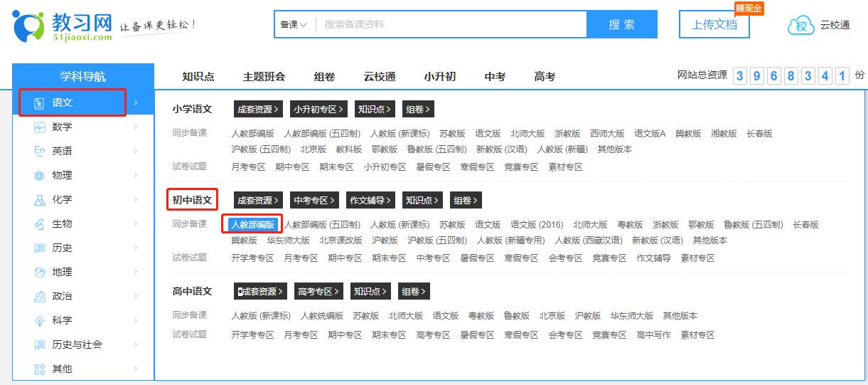Click 小升初专区 button under 小学语文
This screenshot has width=868, height=385.
coord(319,110)
